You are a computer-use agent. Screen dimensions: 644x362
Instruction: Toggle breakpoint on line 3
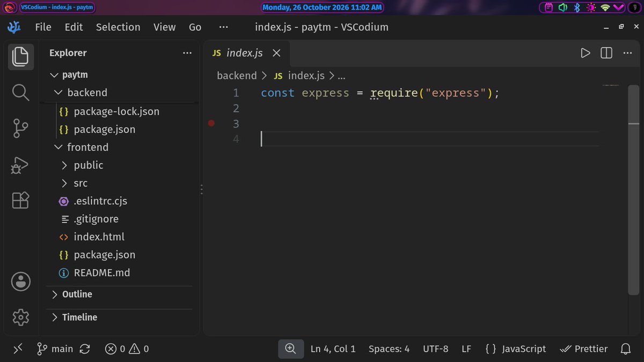(211, 123)
